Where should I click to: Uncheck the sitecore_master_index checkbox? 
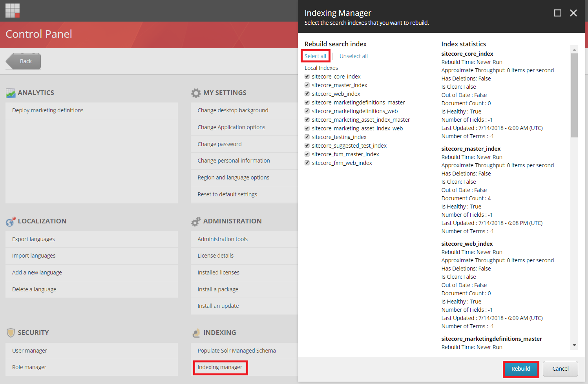(x=307, y=85)
